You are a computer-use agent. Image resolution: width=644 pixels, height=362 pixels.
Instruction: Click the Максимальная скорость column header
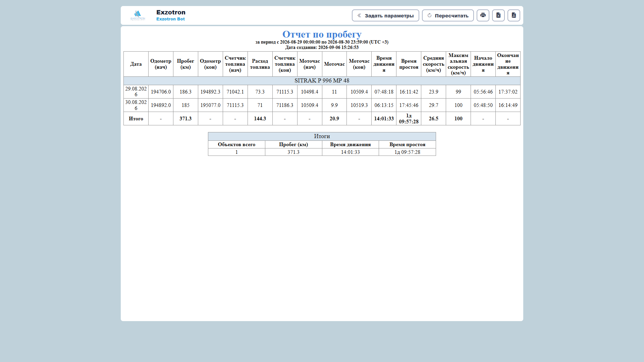[458, 64]
